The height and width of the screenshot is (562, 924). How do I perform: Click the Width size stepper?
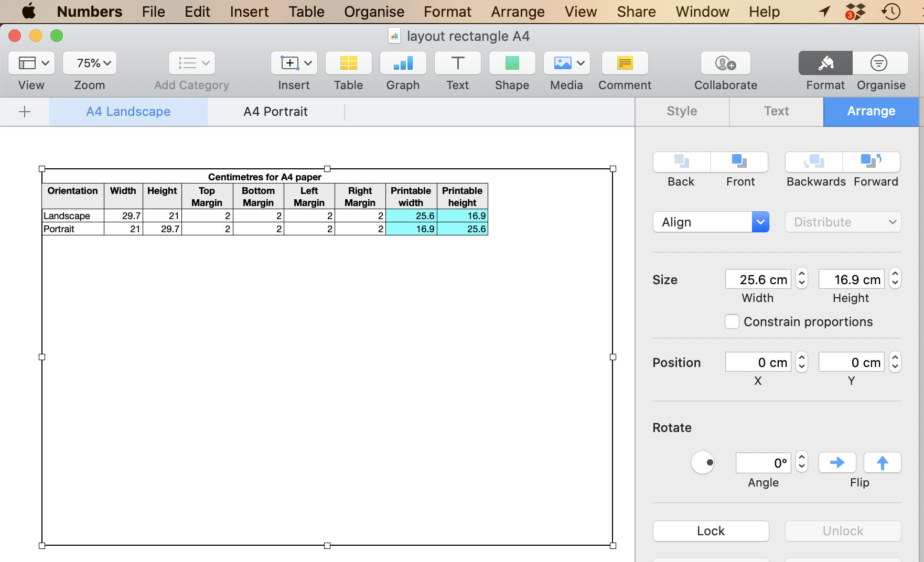tap(802, 278)
